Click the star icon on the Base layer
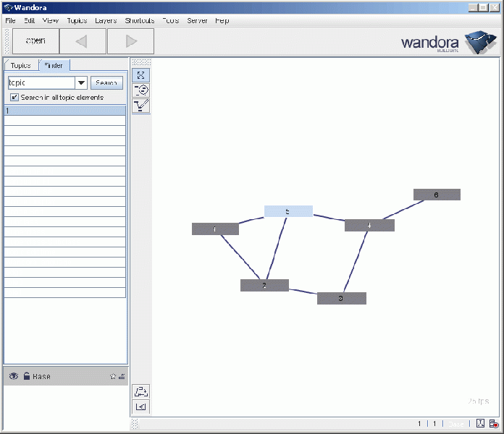This screenshot has width=504, height=434. [112, 377]
